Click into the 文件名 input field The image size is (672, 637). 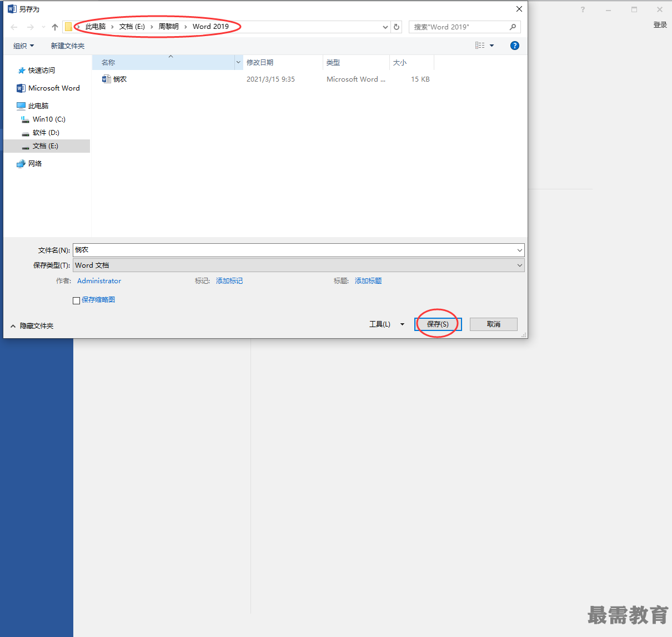(294, 250)
